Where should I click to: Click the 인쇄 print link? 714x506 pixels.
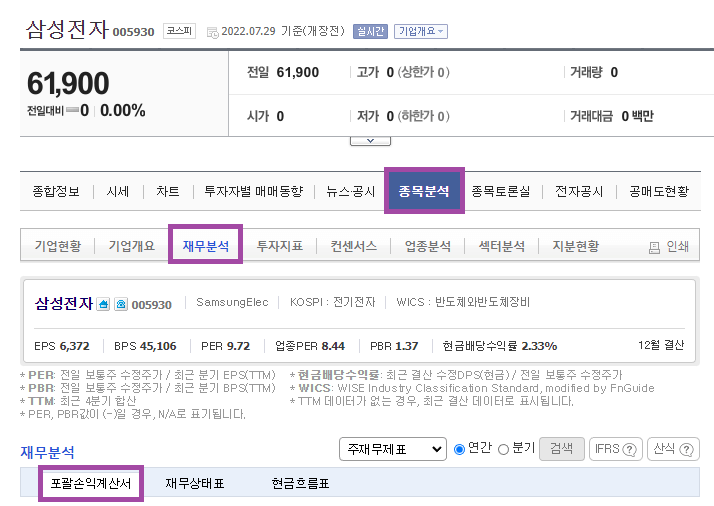pos(677,246)
